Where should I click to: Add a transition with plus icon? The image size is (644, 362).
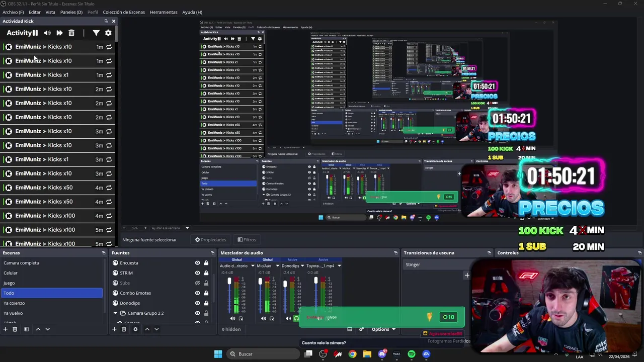click(467, 276)
